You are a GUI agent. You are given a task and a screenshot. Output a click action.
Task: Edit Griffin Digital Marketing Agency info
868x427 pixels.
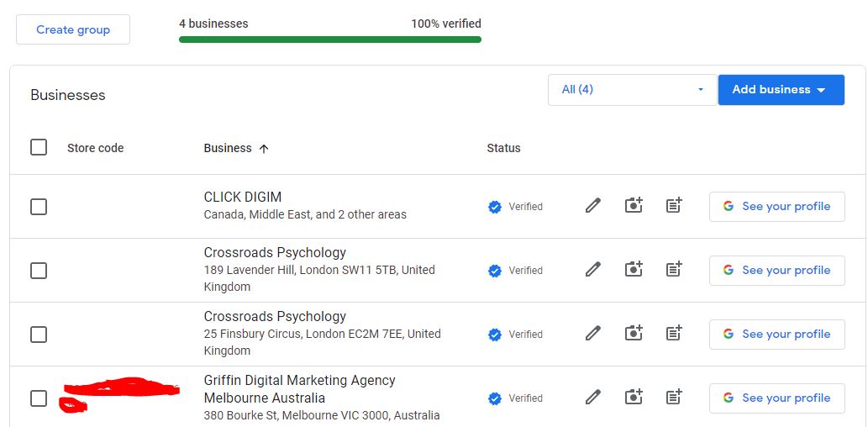pyautogui.click(x=593, y=398)
